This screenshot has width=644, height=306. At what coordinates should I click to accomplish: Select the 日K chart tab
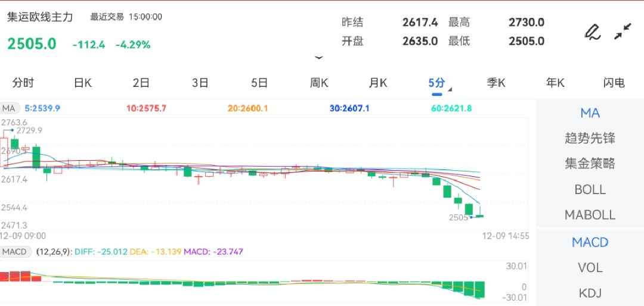point(82,83)
